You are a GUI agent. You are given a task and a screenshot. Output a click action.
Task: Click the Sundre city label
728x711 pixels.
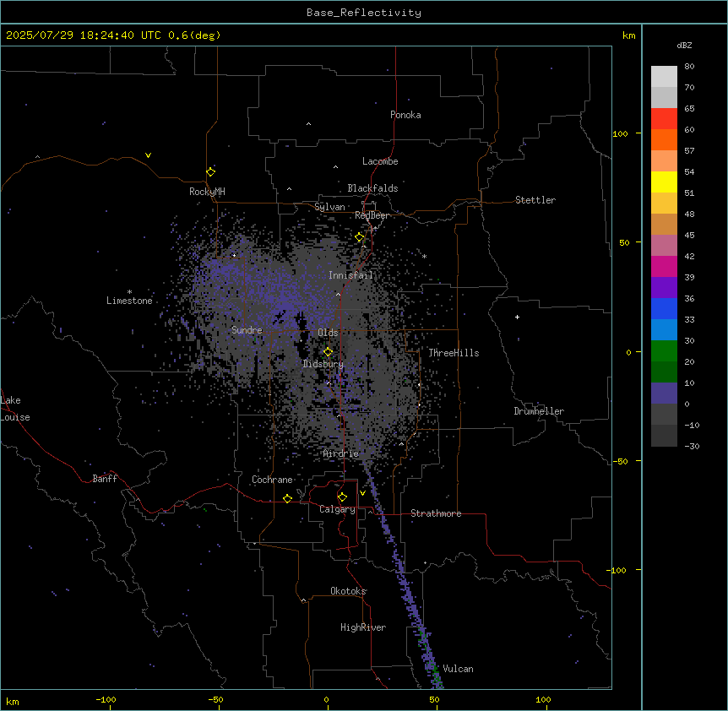coord(247,330)
